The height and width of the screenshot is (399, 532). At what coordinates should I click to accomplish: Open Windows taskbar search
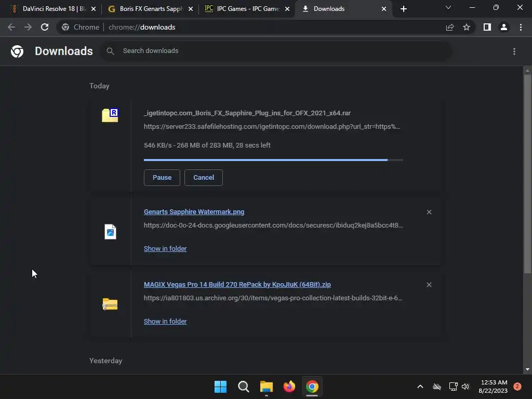[243, 387]
